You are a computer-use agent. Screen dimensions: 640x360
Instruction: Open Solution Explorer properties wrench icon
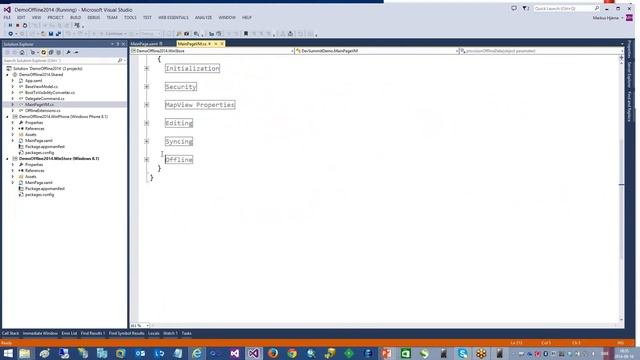[x=69, y=53]
